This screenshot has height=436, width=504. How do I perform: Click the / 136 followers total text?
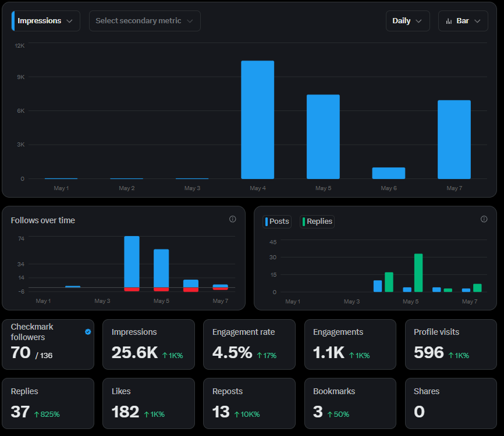(44, 355)
